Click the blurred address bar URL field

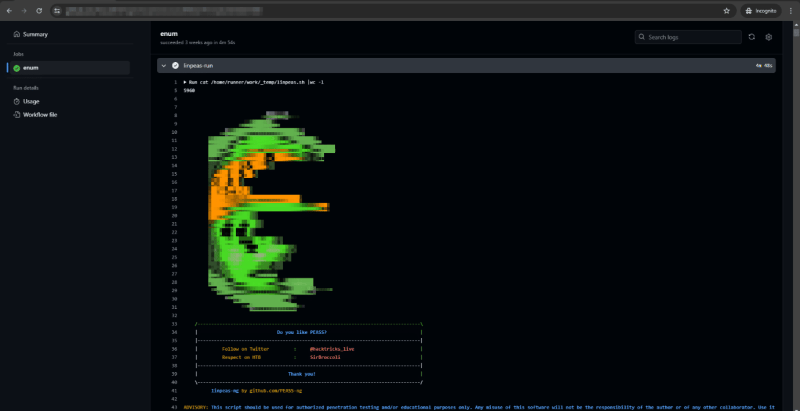[x=163, y=11]
